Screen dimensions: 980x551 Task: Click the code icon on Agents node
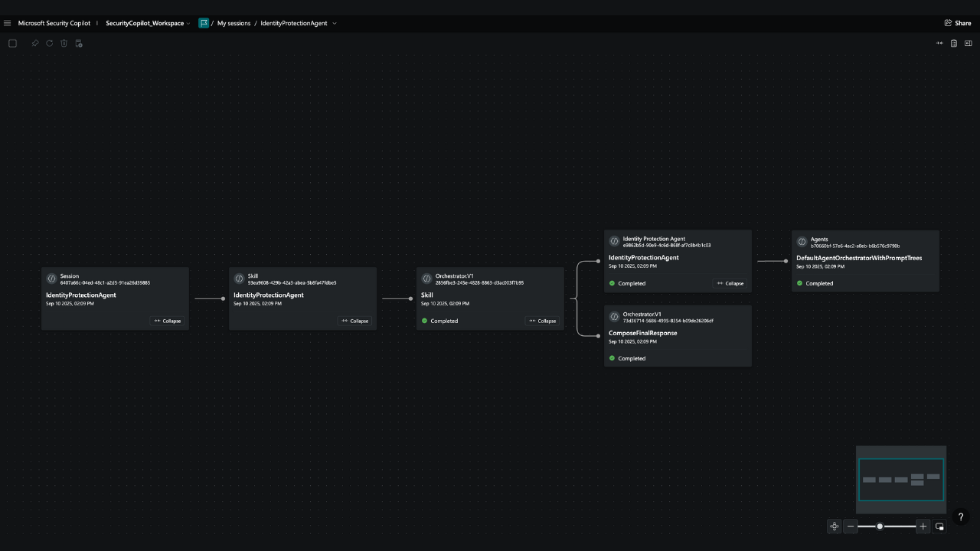coord(802,241)
